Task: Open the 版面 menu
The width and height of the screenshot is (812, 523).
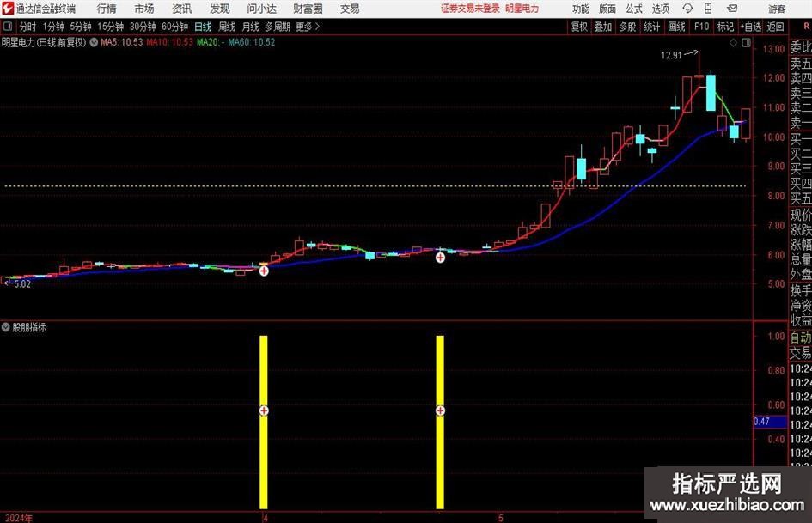Action: coord(607,9)
